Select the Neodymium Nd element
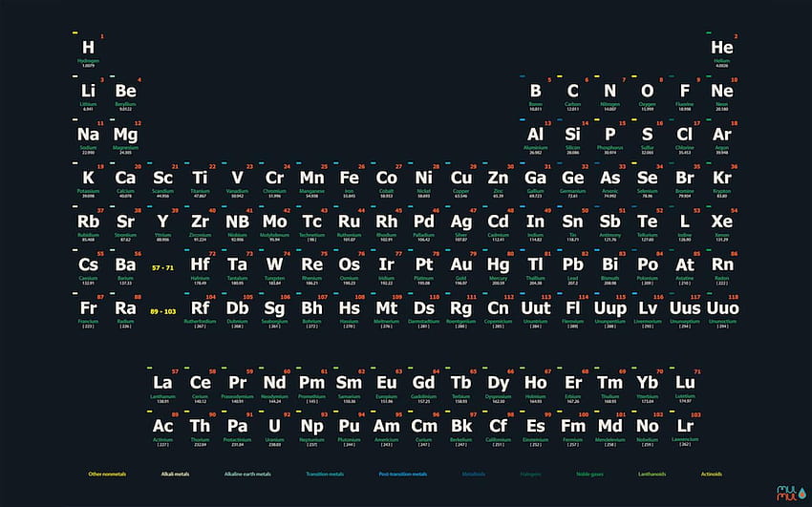 point(275,386)
